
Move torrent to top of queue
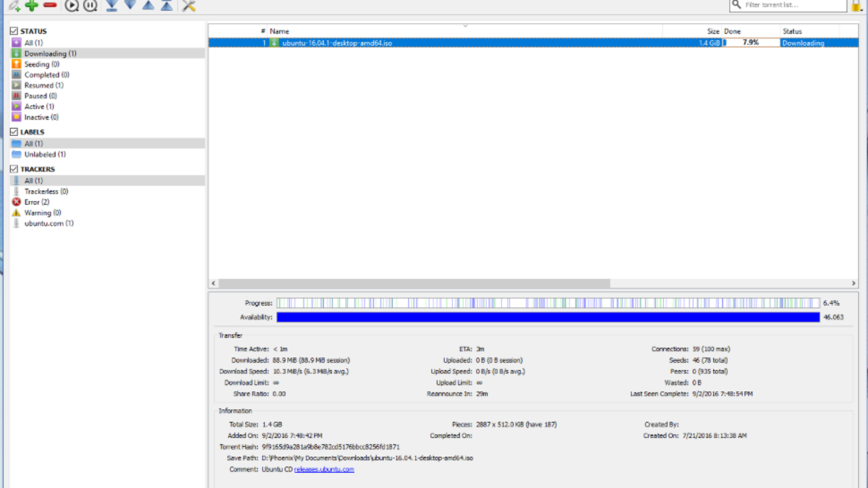pyautogui.click(x=166, y=6)
